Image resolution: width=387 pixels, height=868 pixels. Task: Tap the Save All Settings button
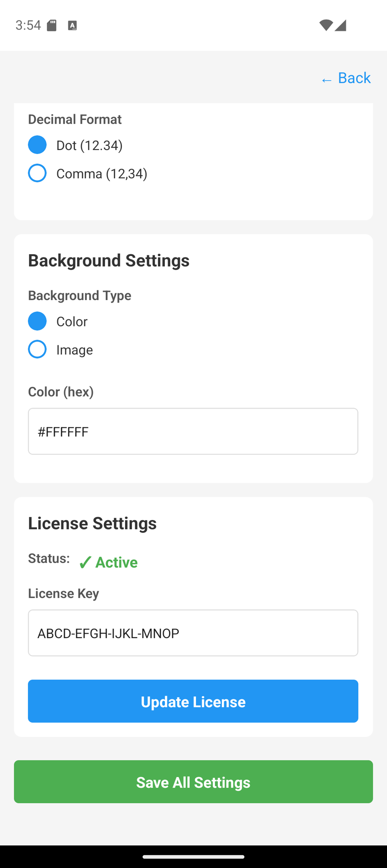coord(193,782)
